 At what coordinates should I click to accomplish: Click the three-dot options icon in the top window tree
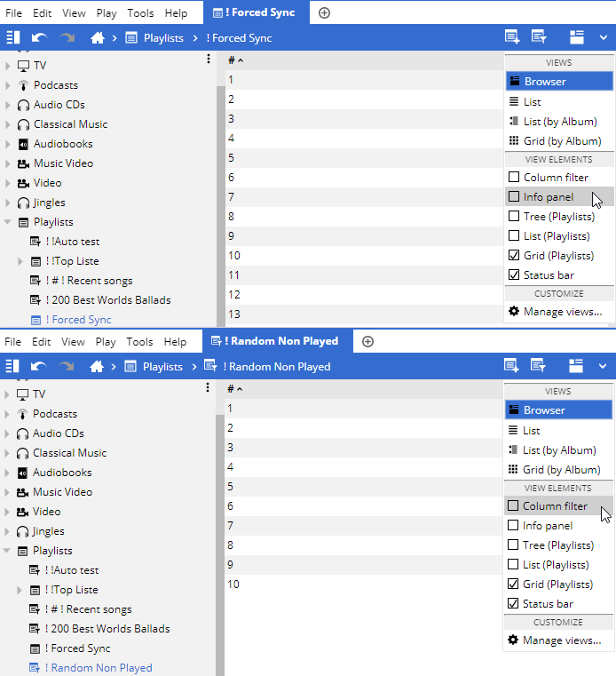point(208,60)
